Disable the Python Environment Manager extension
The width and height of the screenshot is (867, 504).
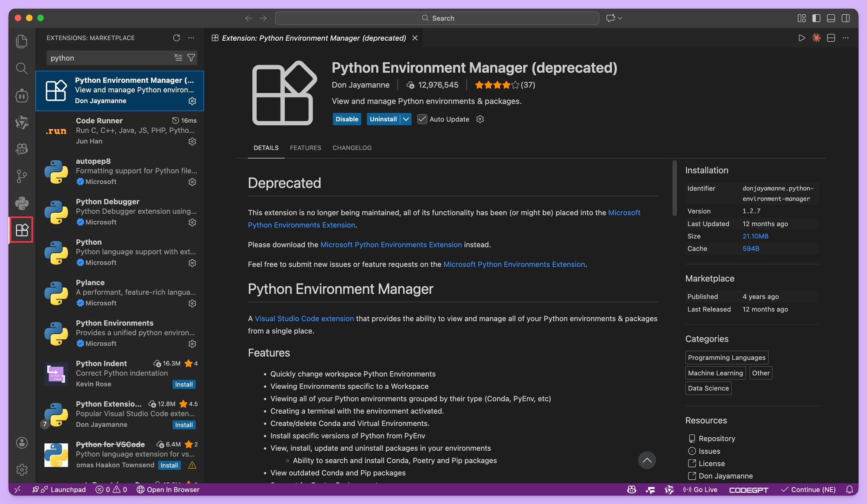[x=347, y=119]
